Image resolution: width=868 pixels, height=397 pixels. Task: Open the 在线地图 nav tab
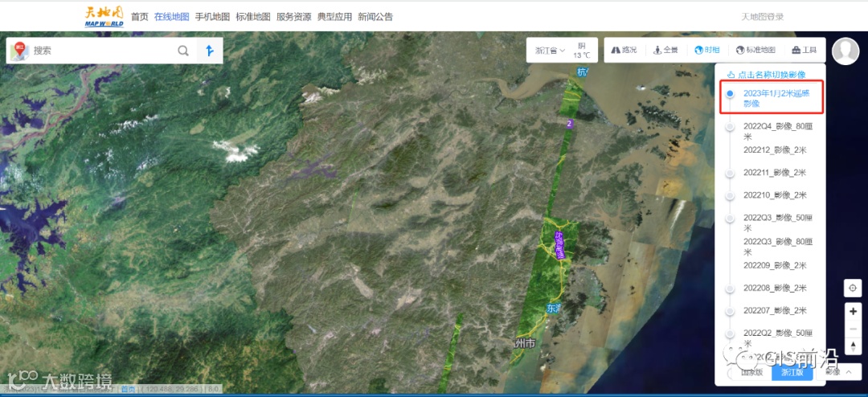coord(172,17)
